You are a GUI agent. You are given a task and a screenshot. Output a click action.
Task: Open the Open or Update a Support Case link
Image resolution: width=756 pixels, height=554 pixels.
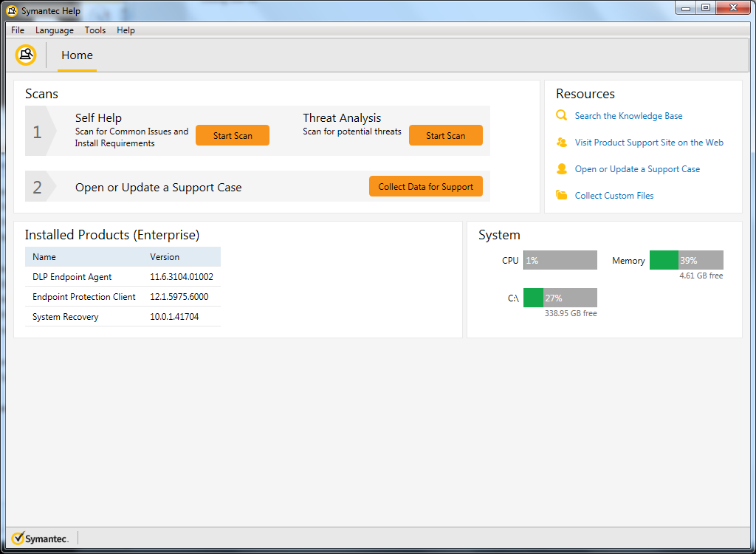point(637,169)
